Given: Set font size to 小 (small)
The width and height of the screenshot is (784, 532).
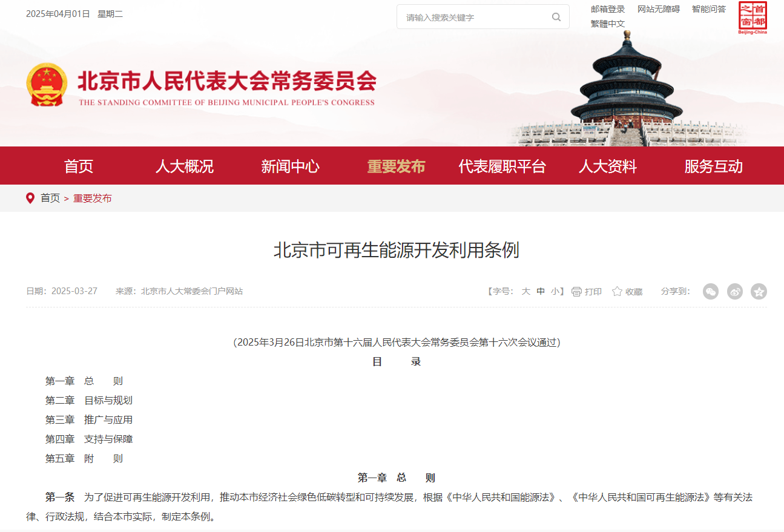Looking at the screenshot, I should tap(555, 292).
